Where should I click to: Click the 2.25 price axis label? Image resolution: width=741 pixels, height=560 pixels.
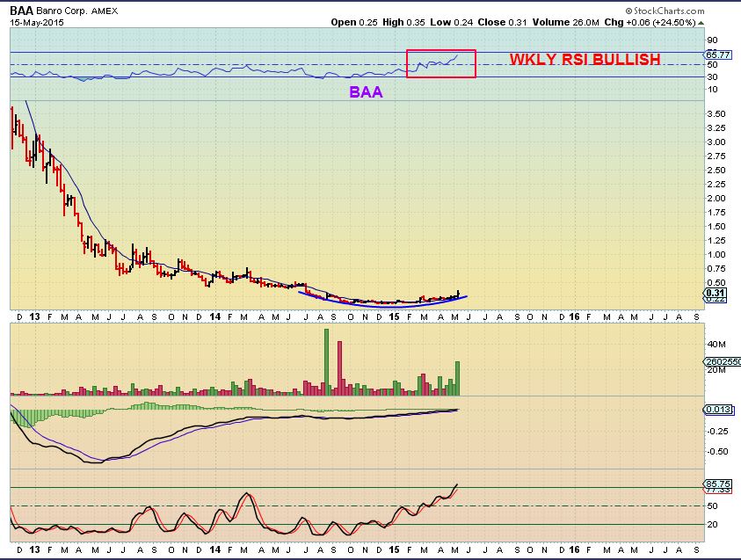point(716,185)
